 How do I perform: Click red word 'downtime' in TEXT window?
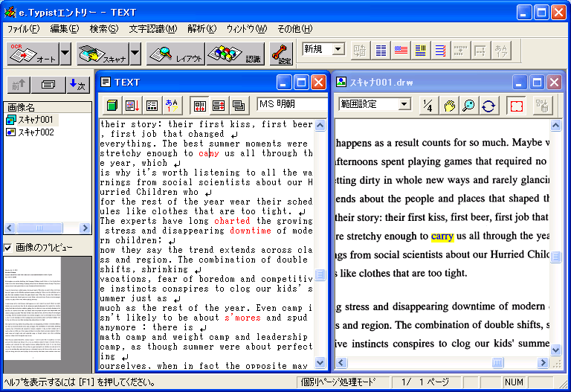click(x=251, y=231)
